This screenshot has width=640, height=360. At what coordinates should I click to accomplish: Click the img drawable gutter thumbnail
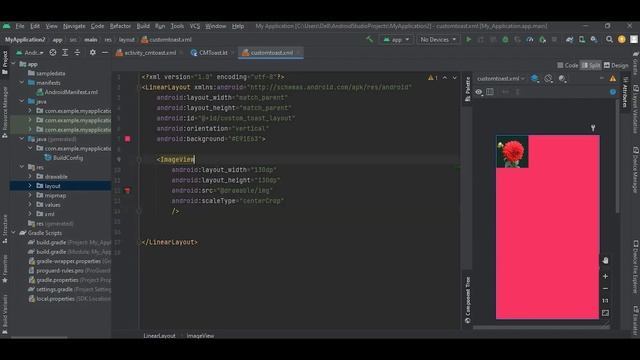coord(127,191)
